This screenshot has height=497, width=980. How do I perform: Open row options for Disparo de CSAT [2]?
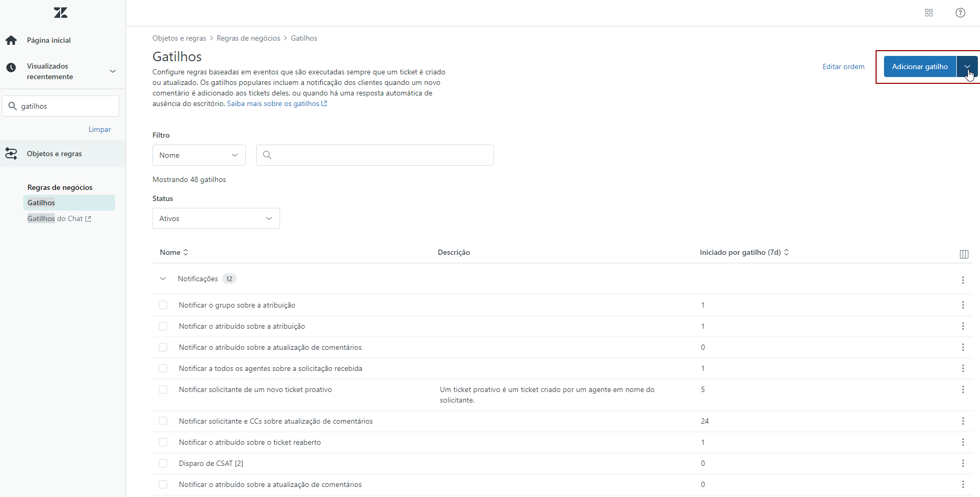(963, 463)
